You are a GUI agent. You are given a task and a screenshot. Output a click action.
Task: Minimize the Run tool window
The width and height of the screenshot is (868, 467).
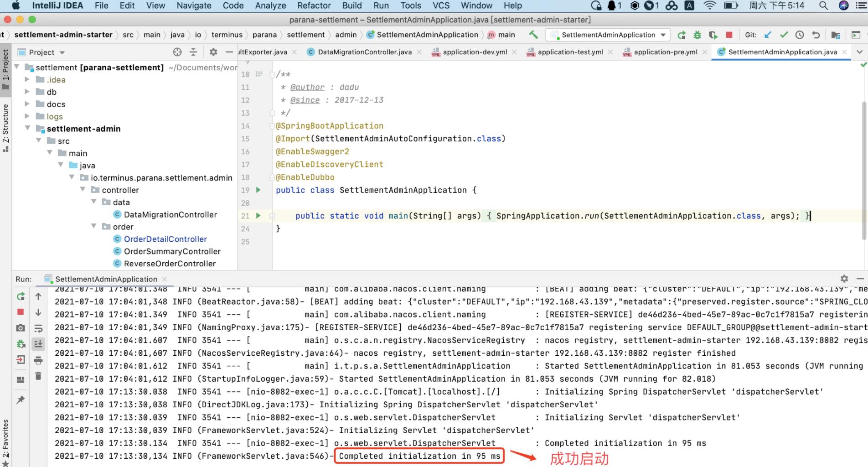[x=860, y=279]
